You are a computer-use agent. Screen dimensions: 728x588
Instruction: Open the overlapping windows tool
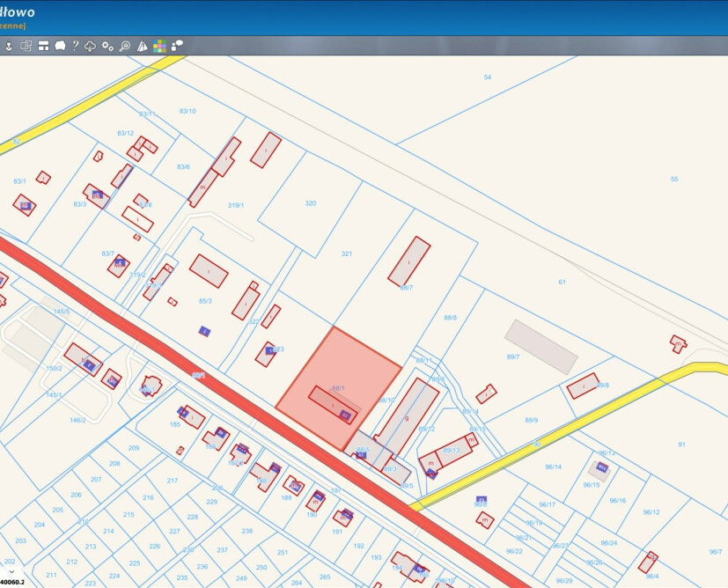click(26, 46)
